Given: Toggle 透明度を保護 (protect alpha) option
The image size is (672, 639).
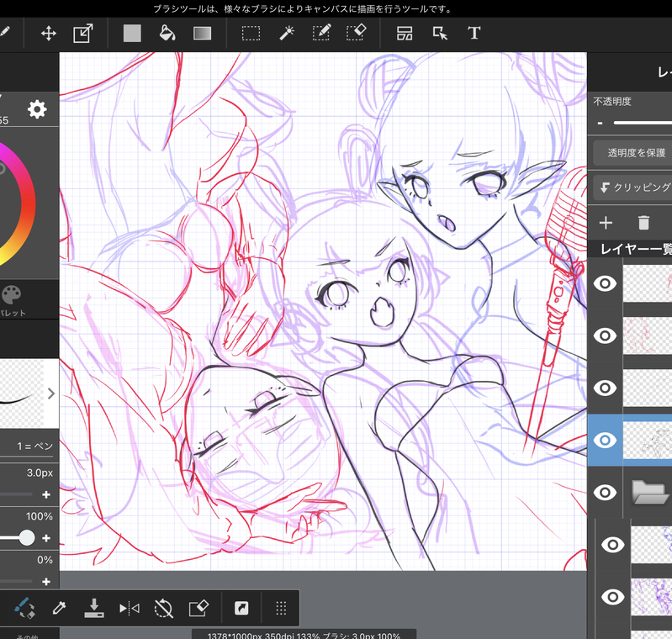Looking at the screenshot, I should (633, 153).
